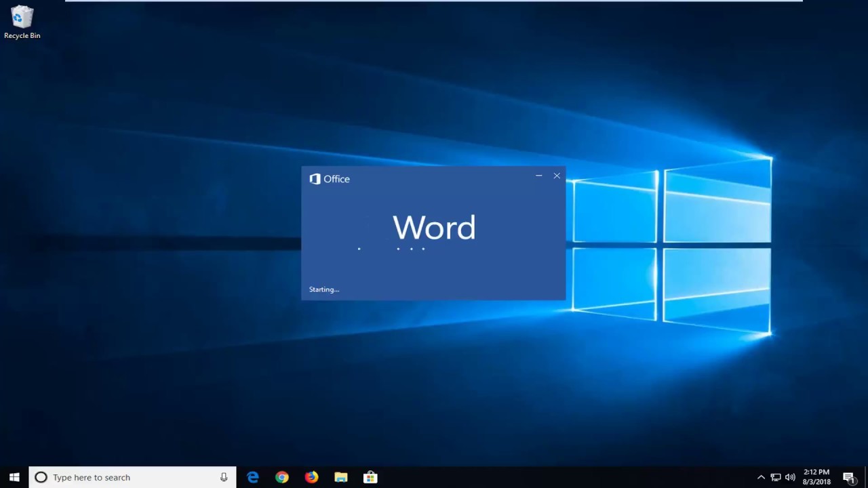Launch Microsoft Edge from the taskbar
The height and width of the screenshot is (488, 868).
click(253, 477)
